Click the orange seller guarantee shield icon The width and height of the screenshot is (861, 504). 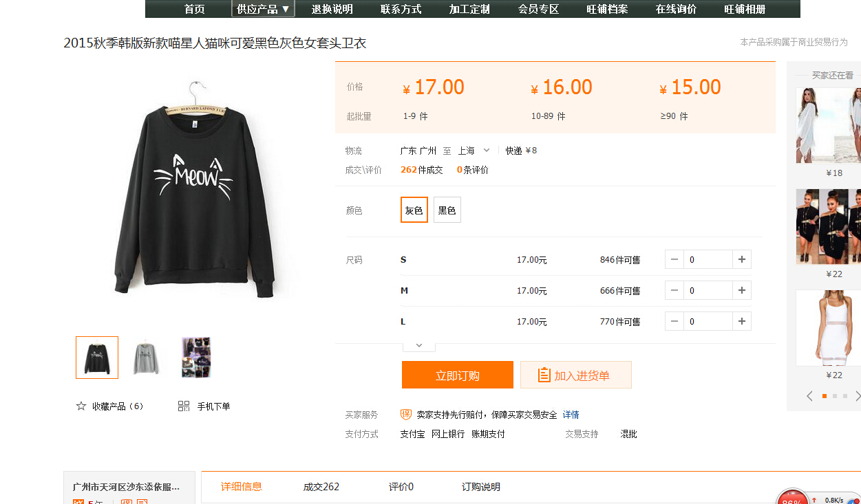406,415
